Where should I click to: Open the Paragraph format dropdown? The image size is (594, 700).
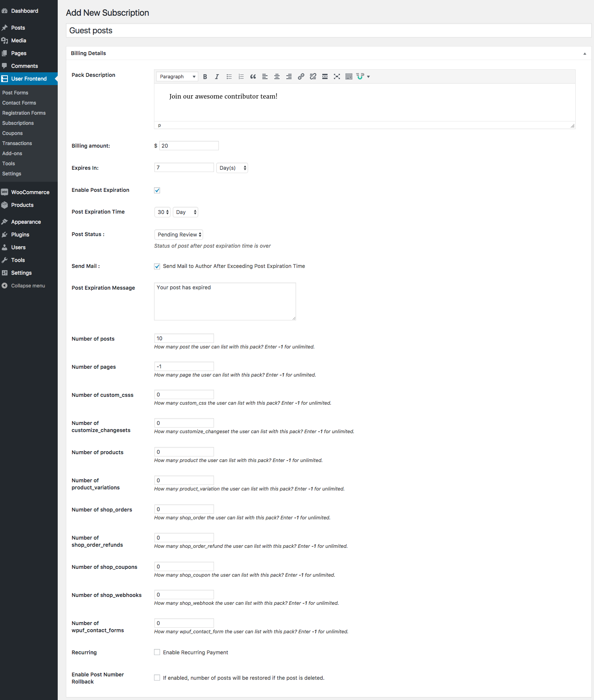tap(177, 76)
